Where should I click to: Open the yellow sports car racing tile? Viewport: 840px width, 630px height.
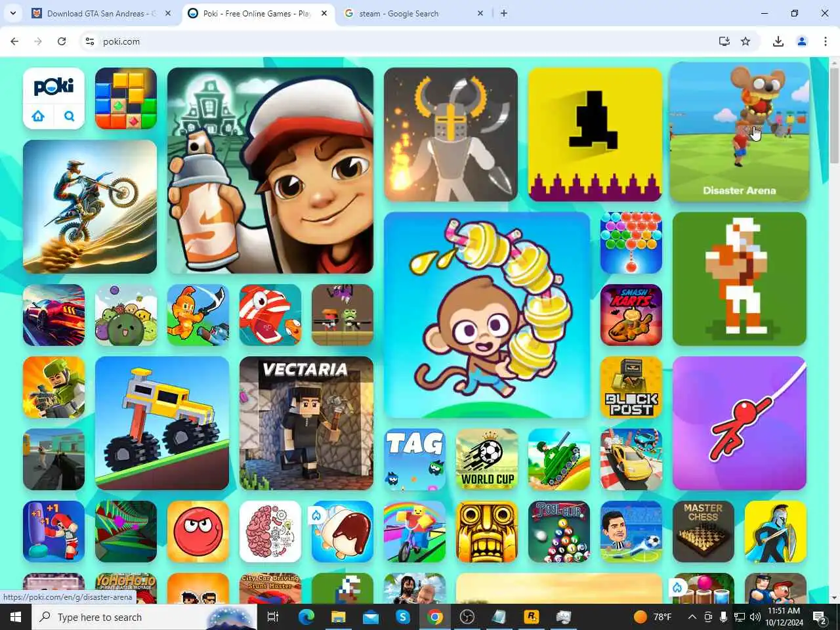click(631, 459)
